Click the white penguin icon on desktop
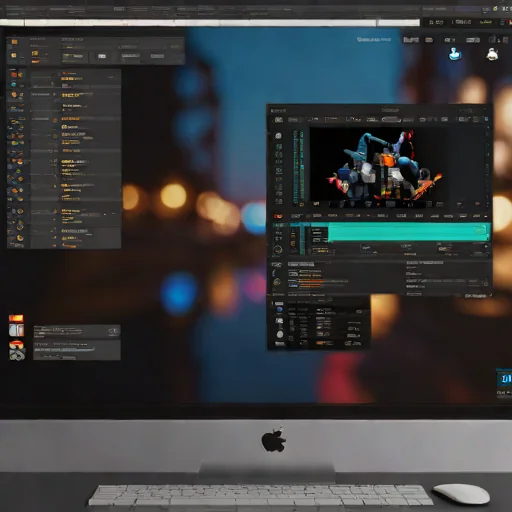This screenshot has width=512, height=512. click(x=492, y=54)
